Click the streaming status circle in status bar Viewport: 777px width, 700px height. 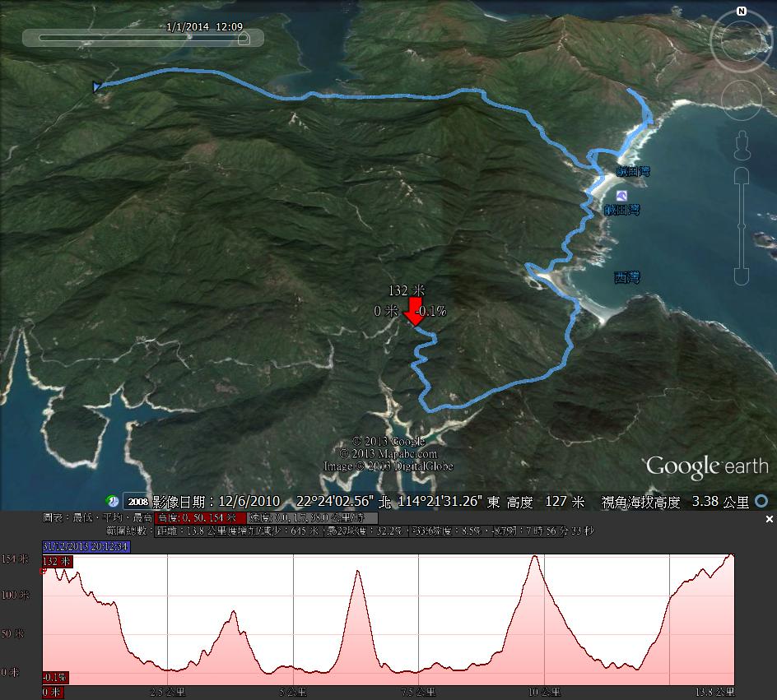tap(761, 502)
